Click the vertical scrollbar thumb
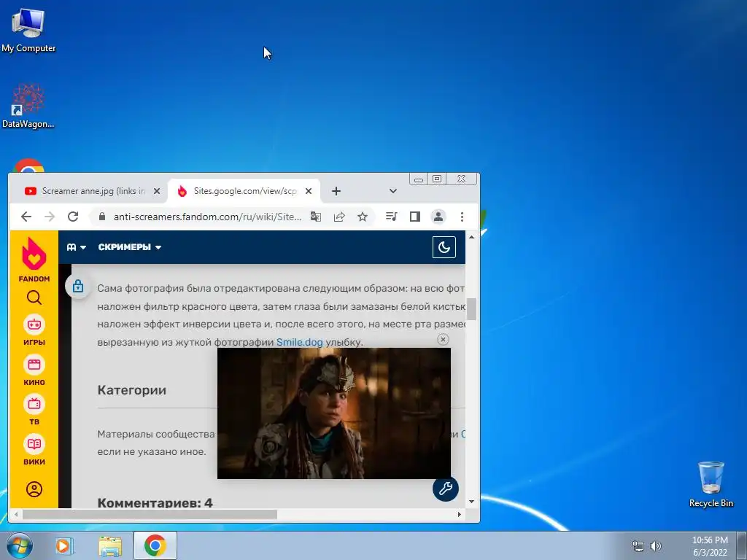Image resolution: width=747 pixels, height=560 pixels. [472, 309]
